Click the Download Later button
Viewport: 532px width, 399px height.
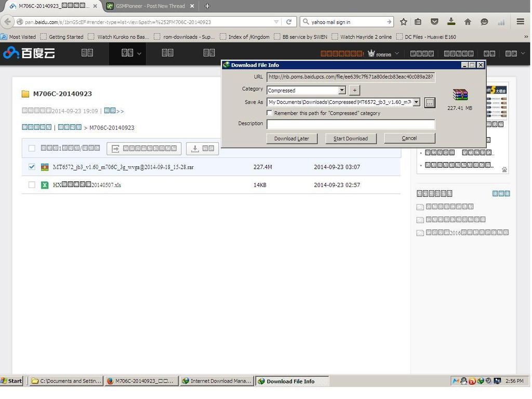point(291,138)
